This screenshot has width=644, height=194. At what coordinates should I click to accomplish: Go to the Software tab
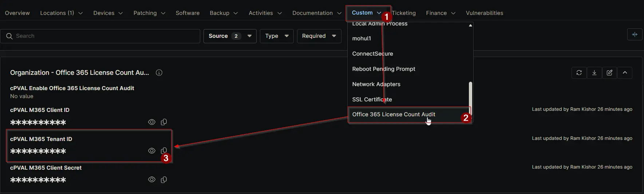pos(187,13)
